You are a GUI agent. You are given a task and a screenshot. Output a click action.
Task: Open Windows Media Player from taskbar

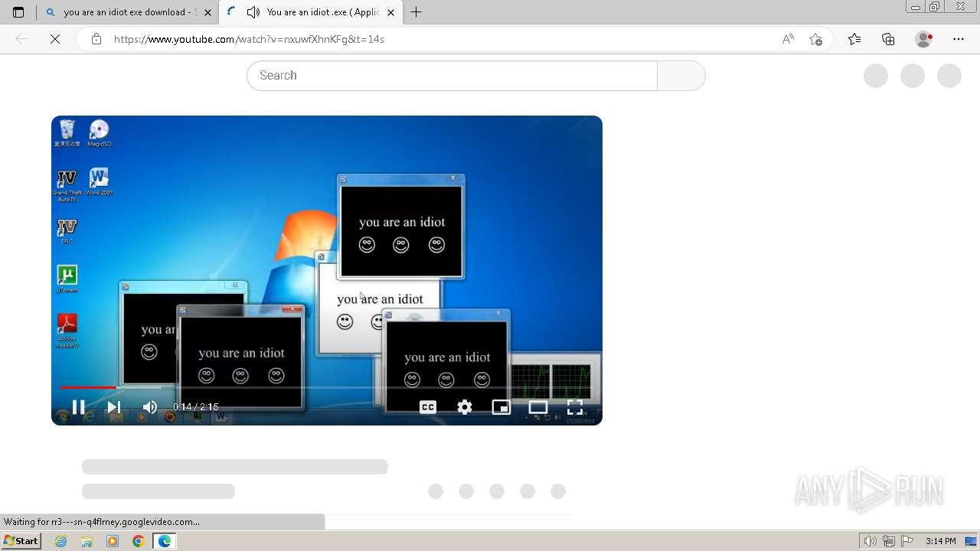113,541
